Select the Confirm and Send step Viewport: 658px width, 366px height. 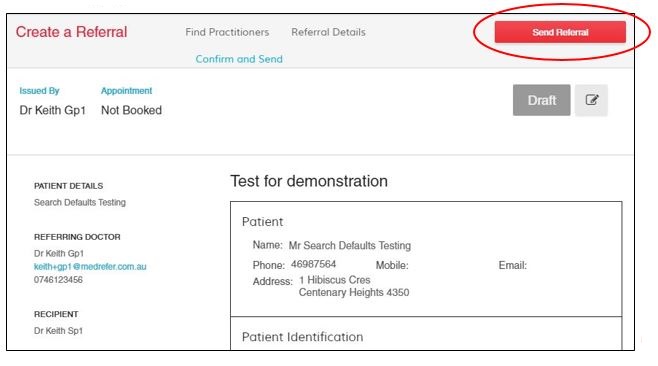239,59
